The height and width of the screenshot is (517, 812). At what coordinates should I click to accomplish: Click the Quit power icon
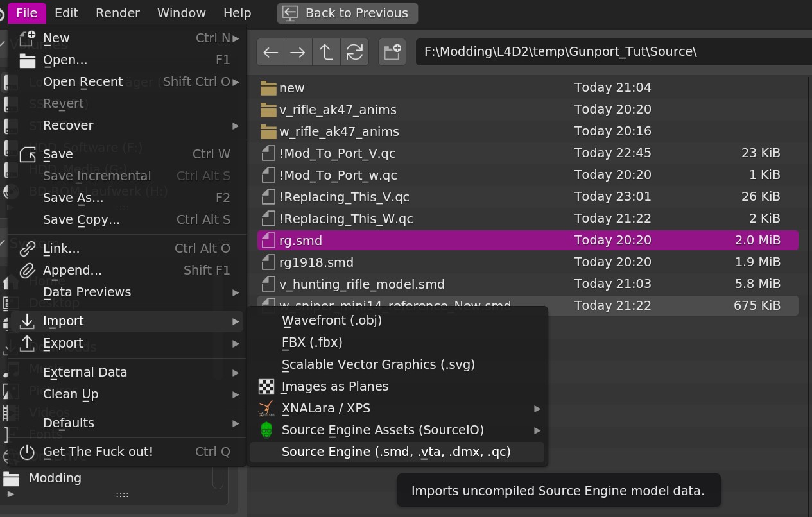pos(27,452)
